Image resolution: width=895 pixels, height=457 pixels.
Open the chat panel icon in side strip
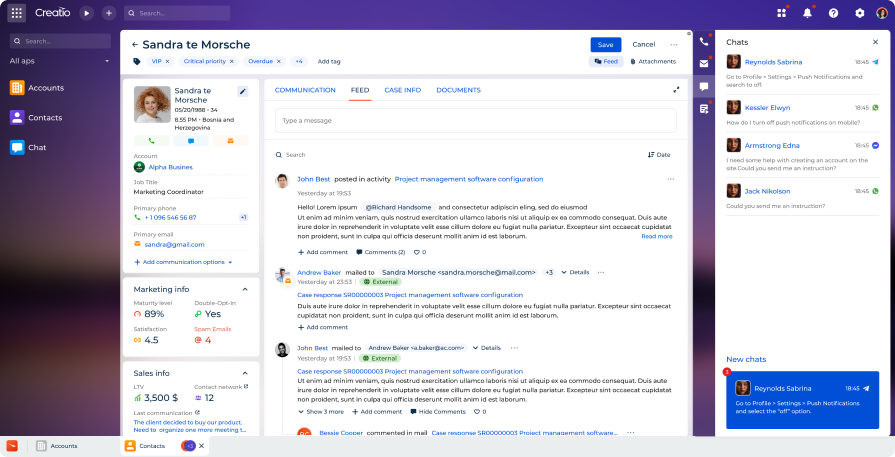tap(704, 86)
